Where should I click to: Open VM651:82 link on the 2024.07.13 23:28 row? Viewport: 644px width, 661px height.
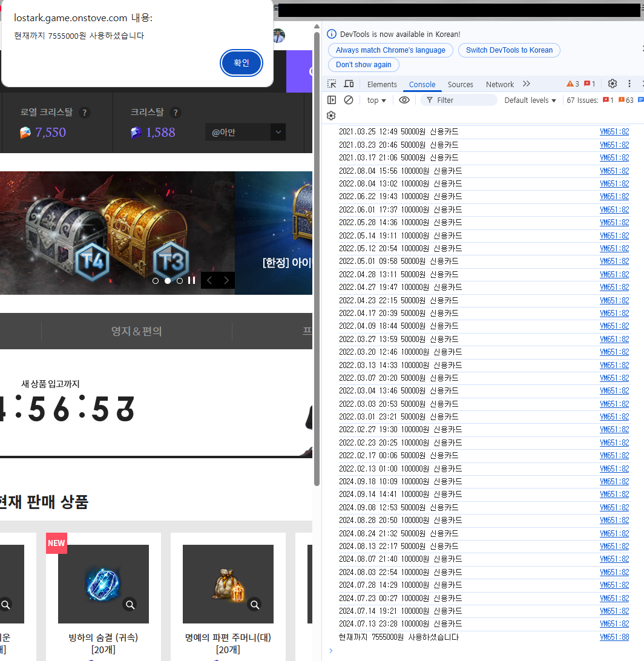614,623
